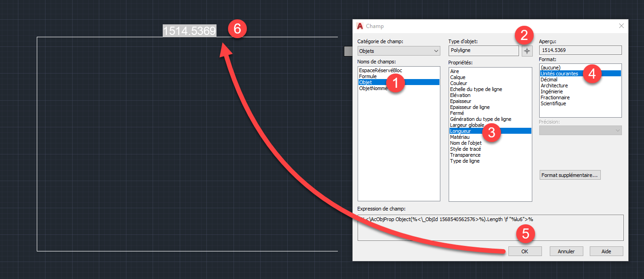The image size is (644, 279).
Task: Select the Calque property
Action: [x=457, y=77]
